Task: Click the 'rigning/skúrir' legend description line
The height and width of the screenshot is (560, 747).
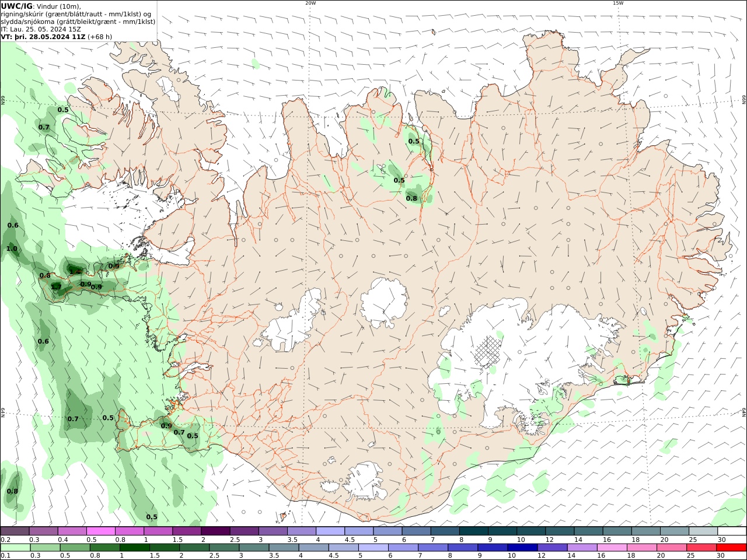Action: click(x=76, y=14)
